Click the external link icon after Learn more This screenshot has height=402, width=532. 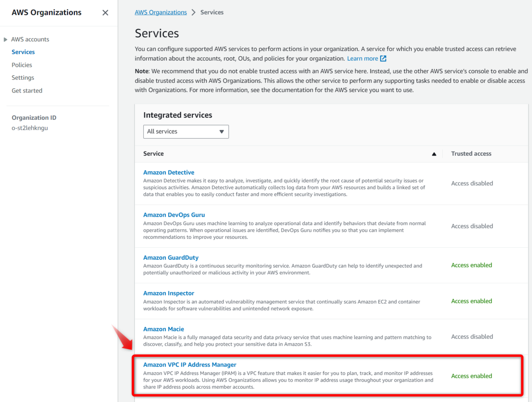[383, 59]
